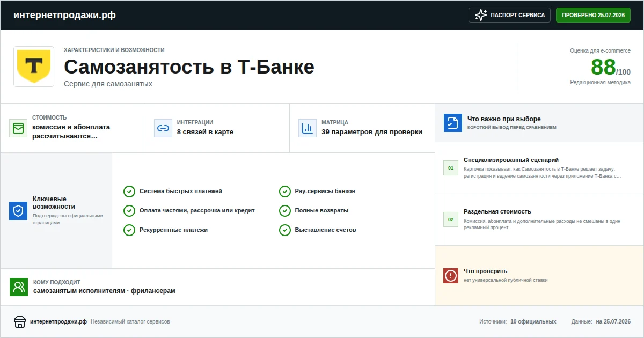Click the нет универсальной публичной ставки text

(x=506, y=280)
